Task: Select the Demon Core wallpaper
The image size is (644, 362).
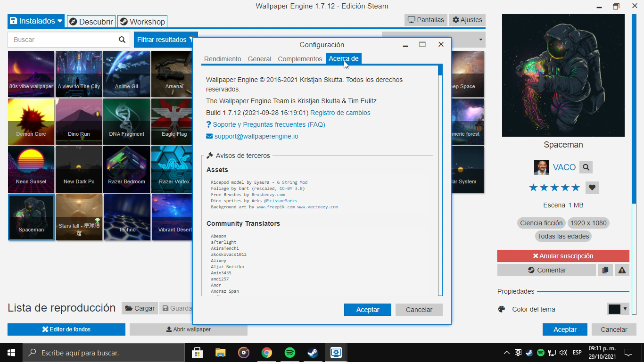Action: point(31,122)
